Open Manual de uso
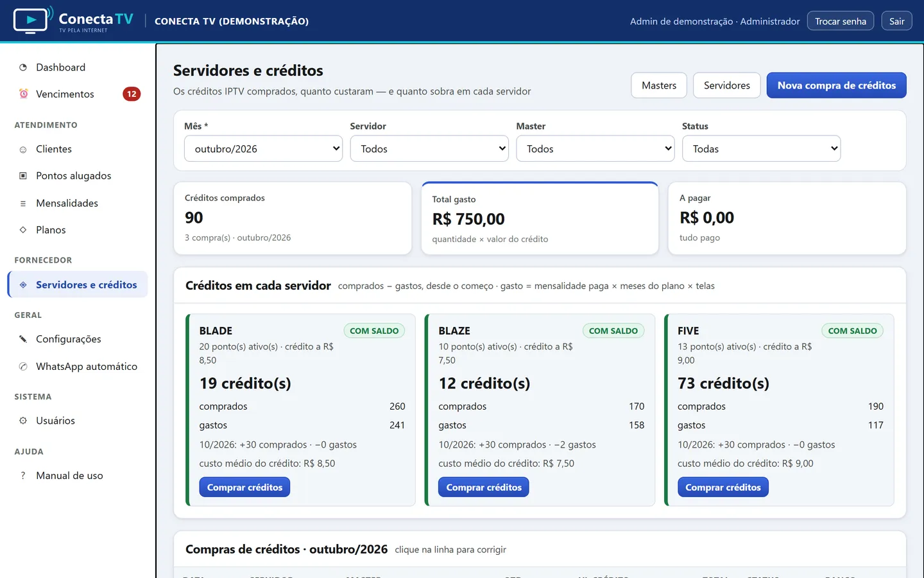Image resolution: width=924 pixels, height=578 pixels. tap(78, 476)
